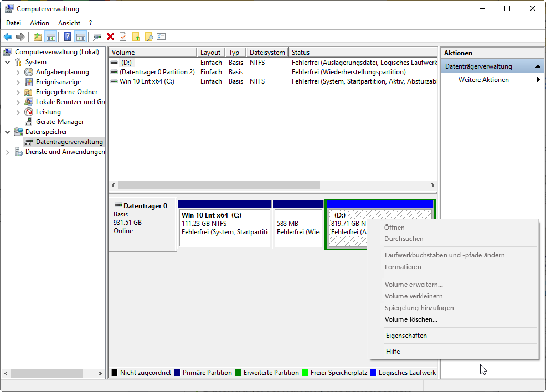Image resolution: width=546 pixels, height=392 pixels.
Task: Click the blue question mark Help icon
Action: pos(67,37)
